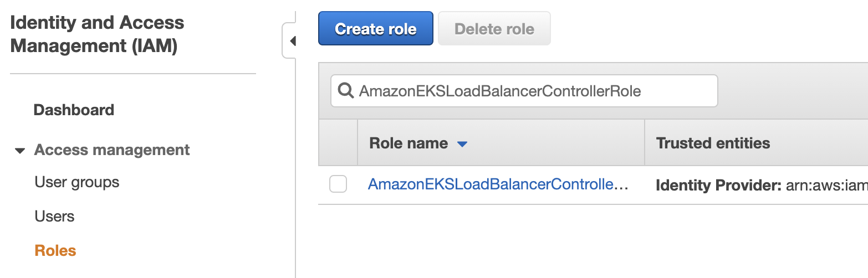Open the AmazonEKSLoadBalancerController role link

click(x=498, y=184)
